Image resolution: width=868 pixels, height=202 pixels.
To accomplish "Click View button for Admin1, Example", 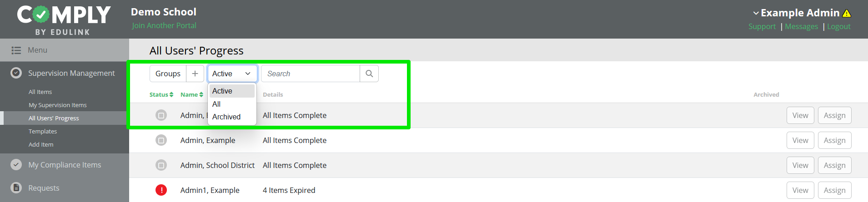I will click(x=800, y=190).
